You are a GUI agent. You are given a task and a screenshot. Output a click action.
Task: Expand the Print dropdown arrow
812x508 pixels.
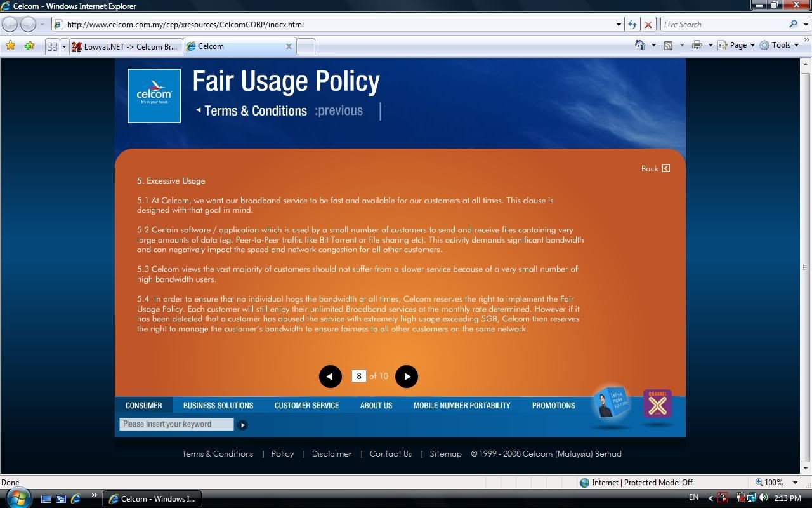tap(710, 45)
